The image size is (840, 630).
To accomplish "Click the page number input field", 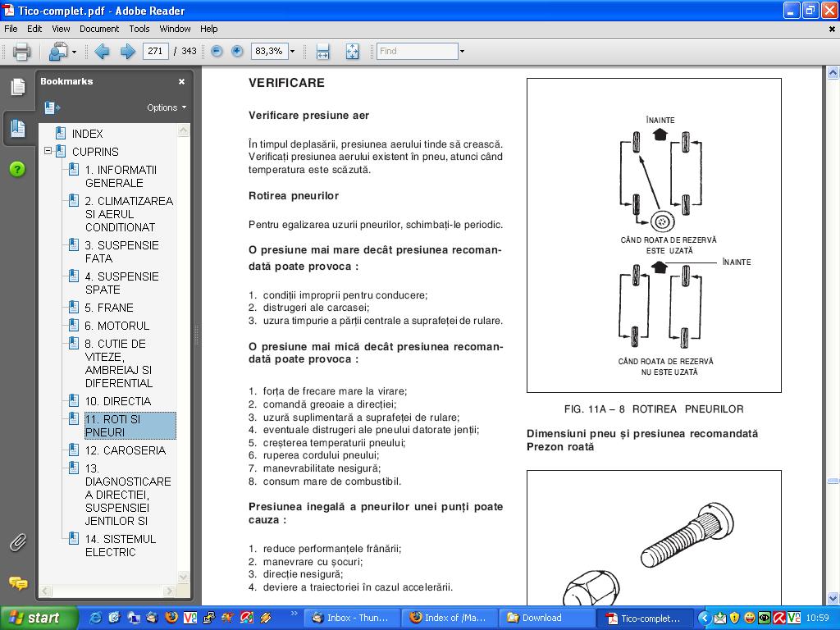I will tap(155, 51).
